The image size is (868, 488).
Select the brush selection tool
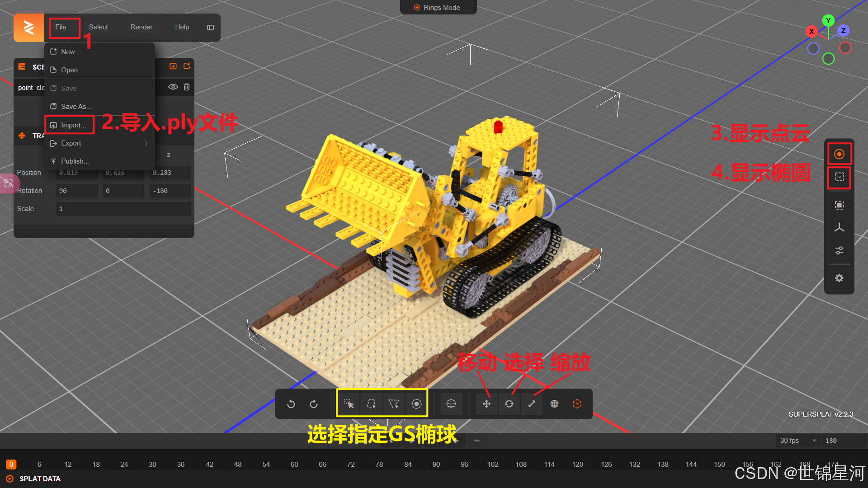416,404
